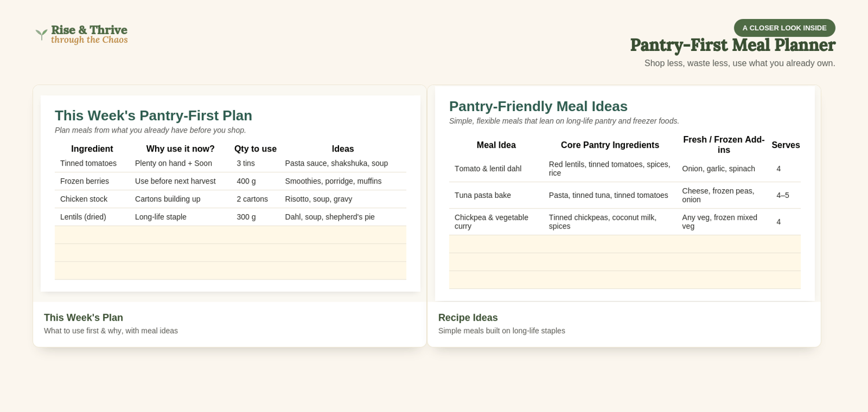This screenshot has width=868, height=412.
Task: Click the 'Why use it now?' column header
Action: click(180, 149)
